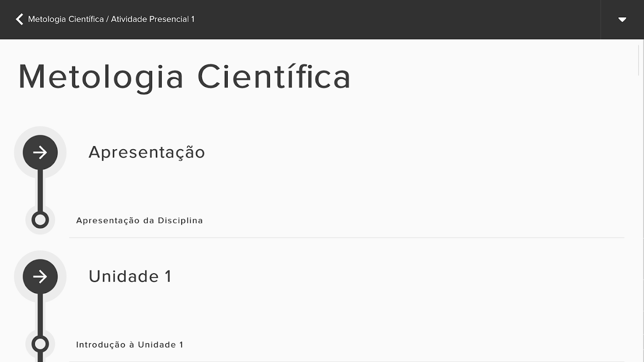Open the top-right dropdown arrow menu
Screen dimensions: 644x362
[x=622, y=19]
